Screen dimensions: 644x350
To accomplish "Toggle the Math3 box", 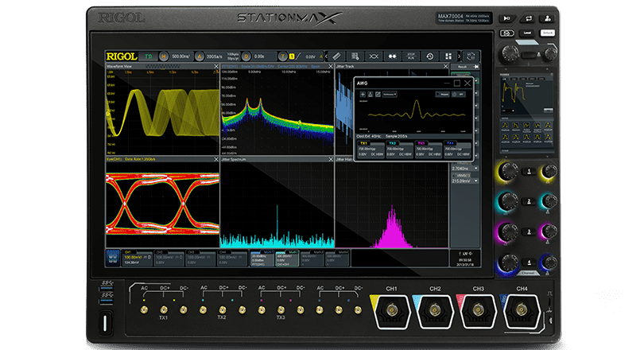I will [312, 259].
